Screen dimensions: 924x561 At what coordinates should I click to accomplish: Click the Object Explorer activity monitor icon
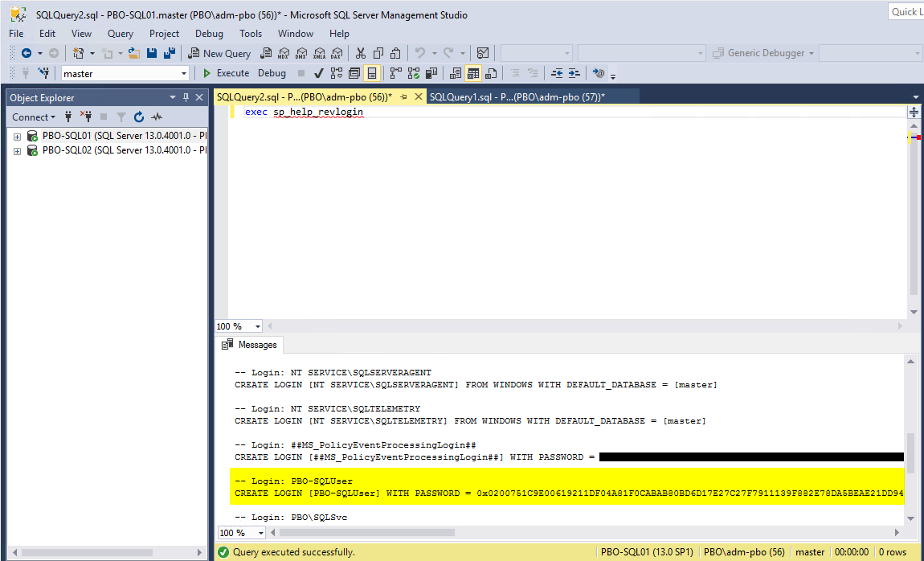(x=157, y=117)
